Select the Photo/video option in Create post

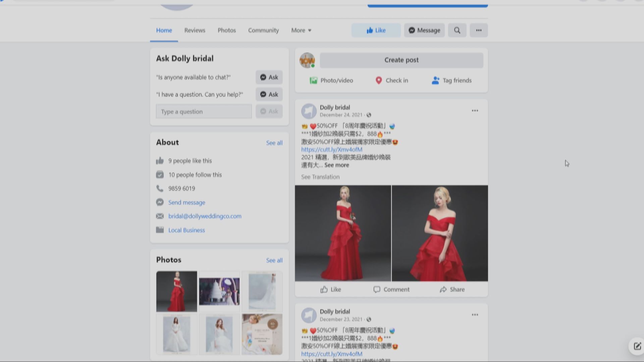[314, 80]
